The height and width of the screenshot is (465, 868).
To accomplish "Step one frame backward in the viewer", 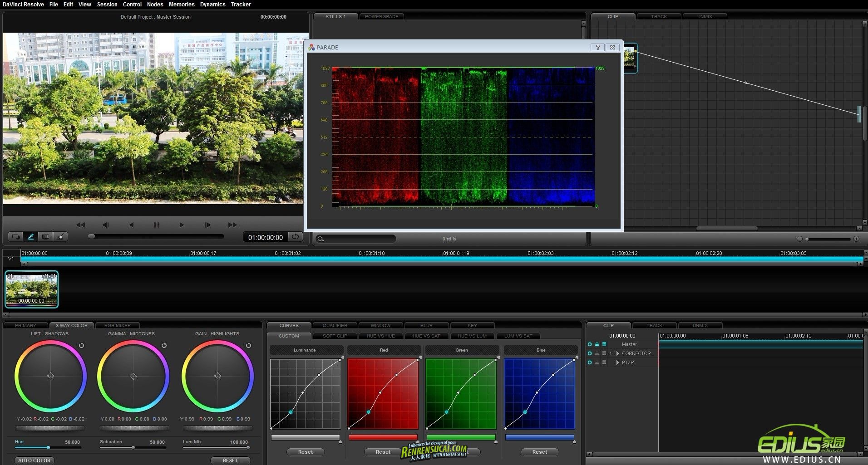I will [105, 225].
